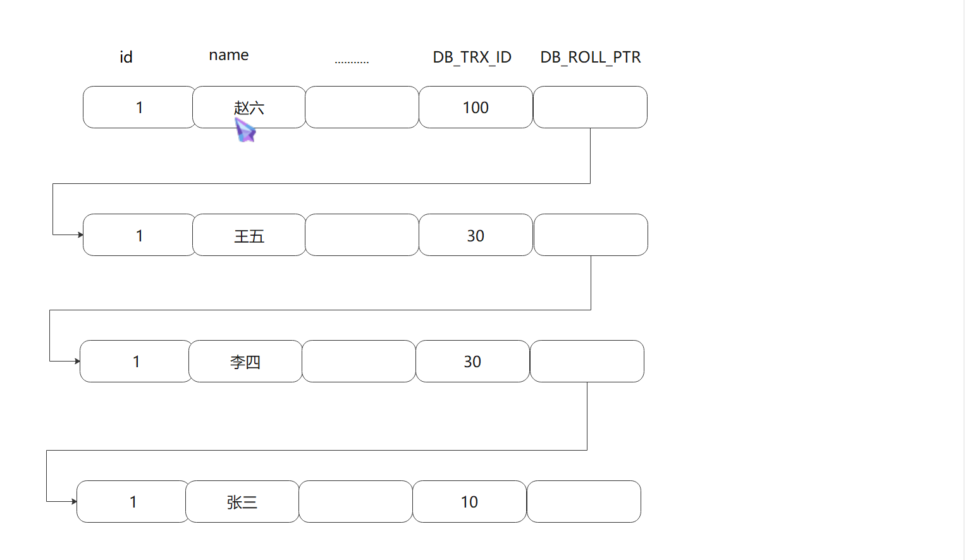
Task: Click the DB_TRX_ID cell showing 100
Action: (476, 107)
